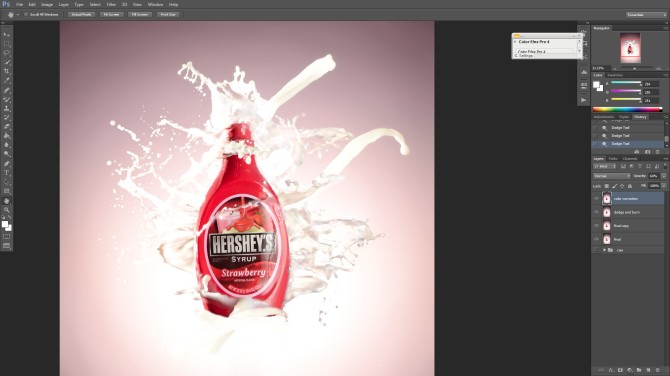
Task: Open the Color panel flyout menu
Action: pyautogui.click(x=666, y=75)
